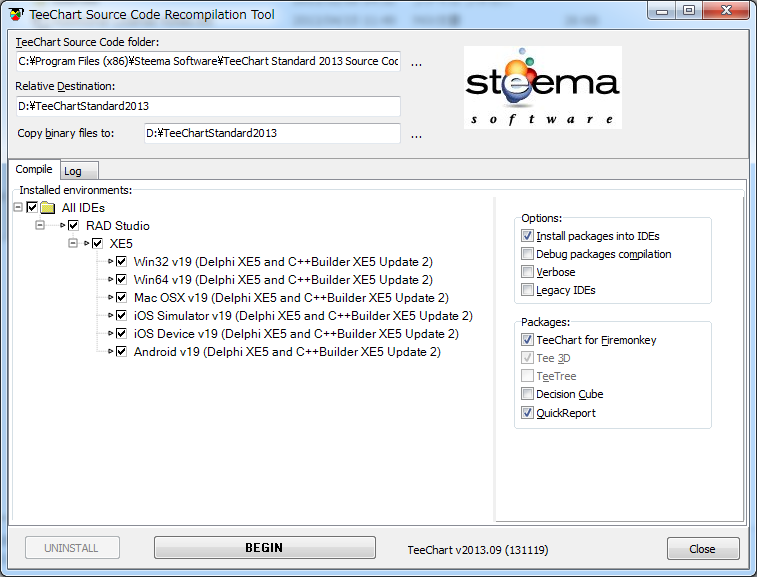This screenshot has width=757, height=577.
Task: Click the TeeChart Source Code folder field
Action: tap(208, 61)
